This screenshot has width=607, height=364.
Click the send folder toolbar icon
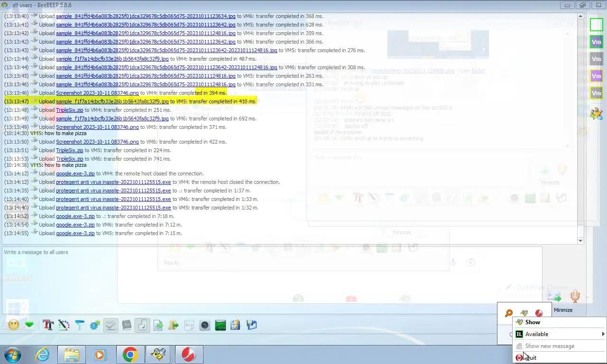click(x=174, y=325)
